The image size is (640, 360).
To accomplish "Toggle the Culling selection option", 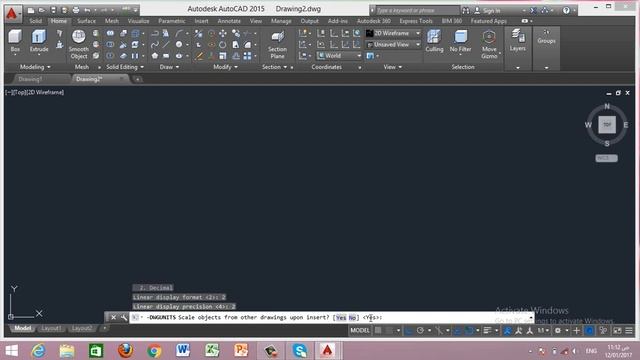I will click(434, 41).
